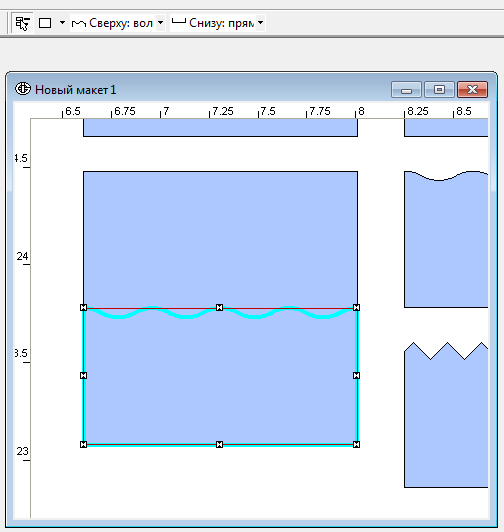Click the wavy top edge icon

pyautogui.click(x=79, y=23)
